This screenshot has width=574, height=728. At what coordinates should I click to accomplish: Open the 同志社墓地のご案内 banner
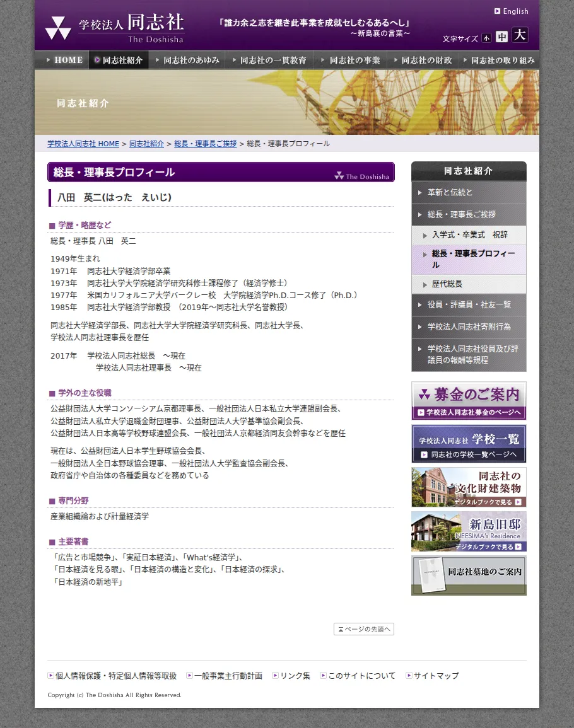point(469,575)
